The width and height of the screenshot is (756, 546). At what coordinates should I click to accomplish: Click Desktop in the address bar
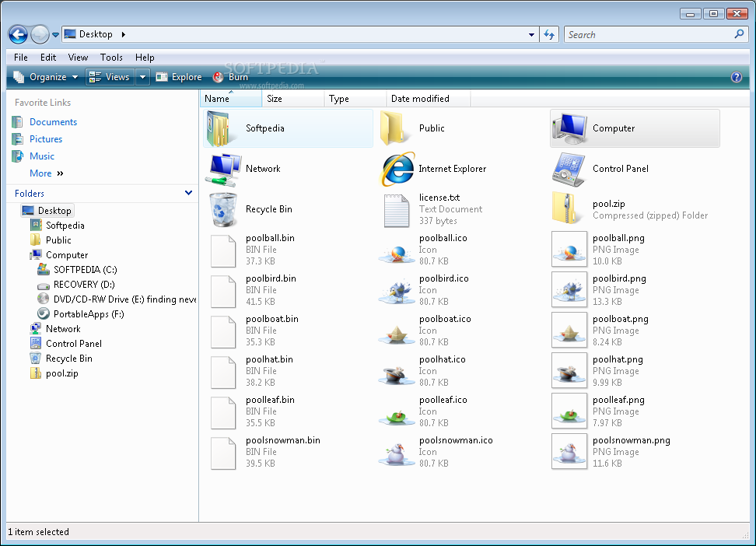[x=96, y=34]
